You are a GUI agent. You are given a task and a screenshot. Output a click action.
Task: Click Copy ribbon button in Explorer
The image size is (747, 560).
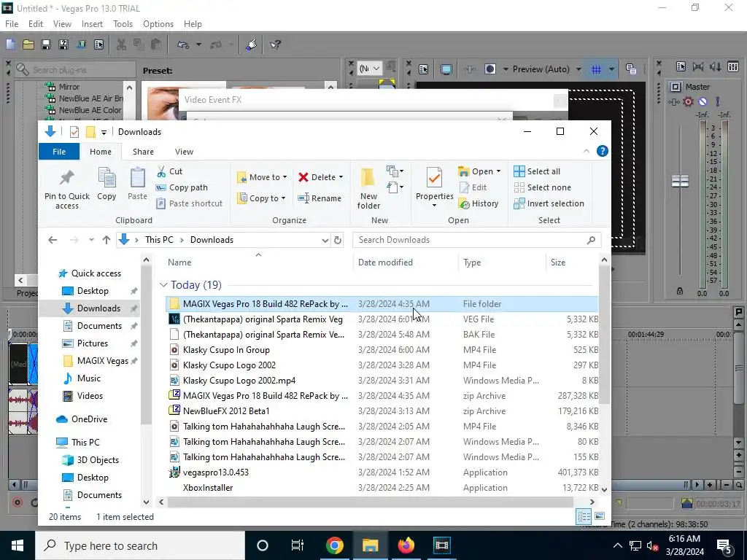pos(107,184)
